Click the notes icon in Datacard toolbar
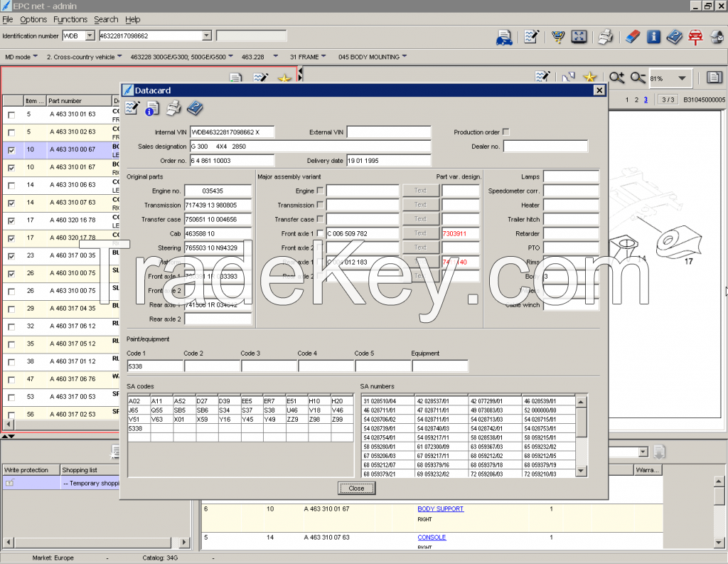Screen dimensions: 728x564 [x=132, y=108]
